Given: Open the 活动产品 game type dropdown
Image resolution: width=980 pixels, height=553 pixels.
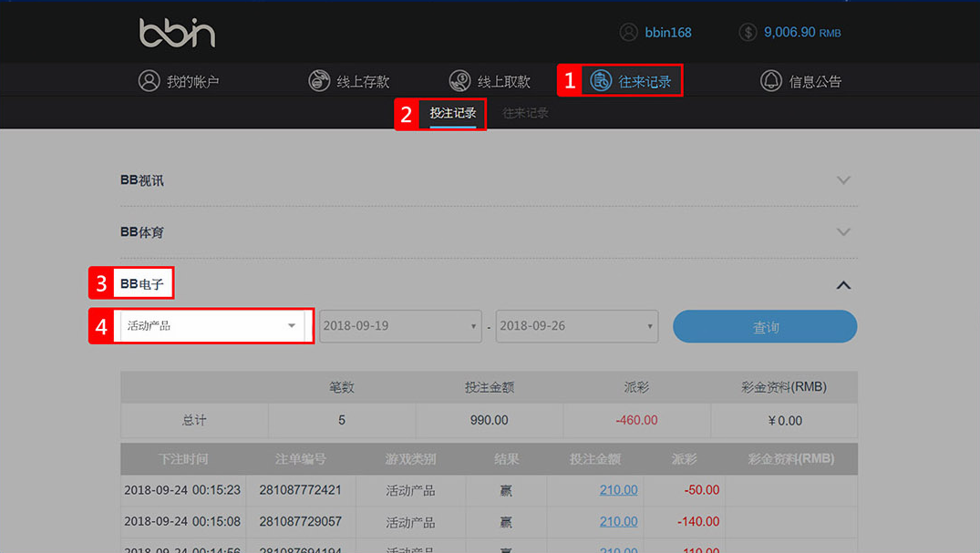Looking at the screenshot, I should click(x=212, y=325).
